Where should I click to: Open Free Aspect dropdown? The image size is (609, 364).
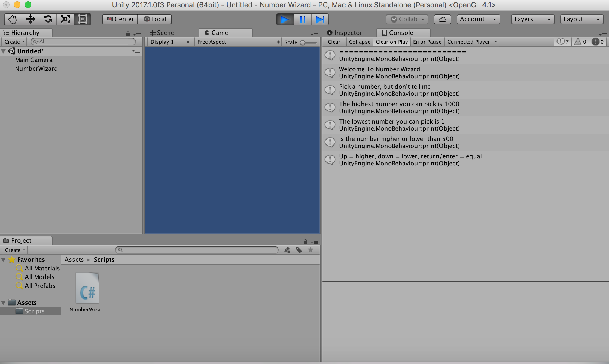pyautogui.click(x=238, y=42)
